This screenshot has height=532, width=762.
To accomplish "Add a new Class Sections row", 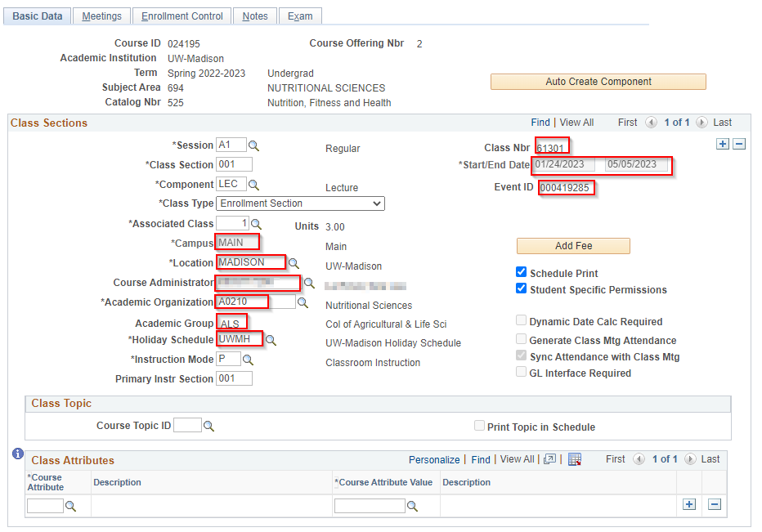I will tap(723, 144).
